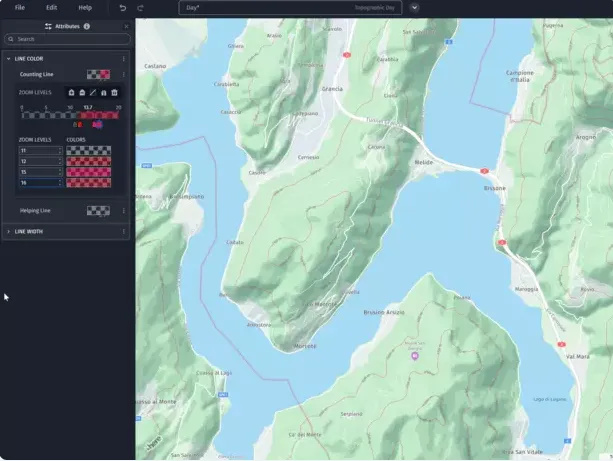Collapse the LINE COLOR section

click(x=9, y=59)
